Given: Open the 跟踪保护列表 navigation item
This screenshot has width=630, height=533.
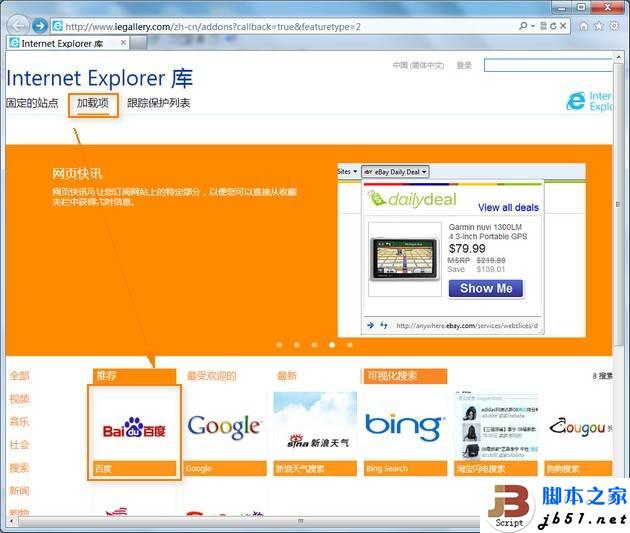Looking at the screenshot, I should point(159,103).
